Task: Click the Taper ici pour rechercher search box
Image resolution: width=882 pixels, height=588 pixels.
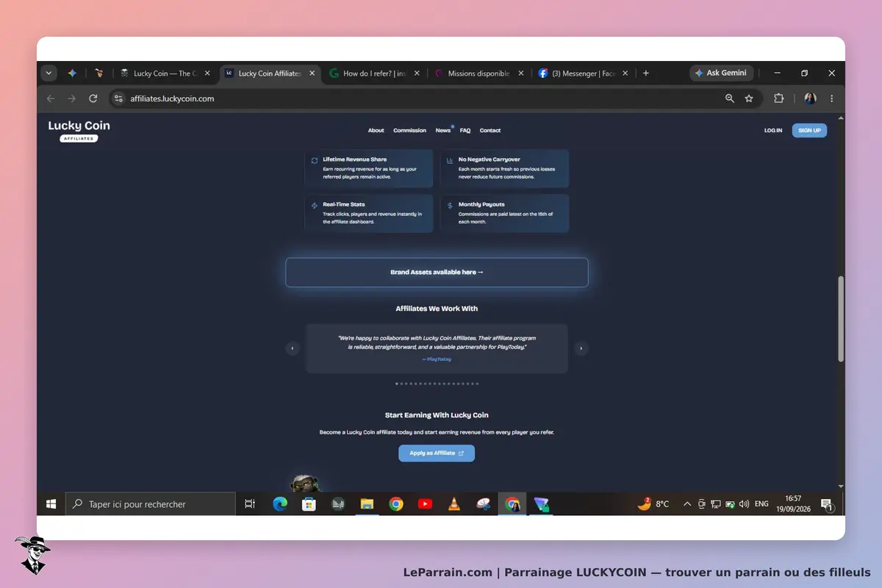Action: click(x=151, y=504)
